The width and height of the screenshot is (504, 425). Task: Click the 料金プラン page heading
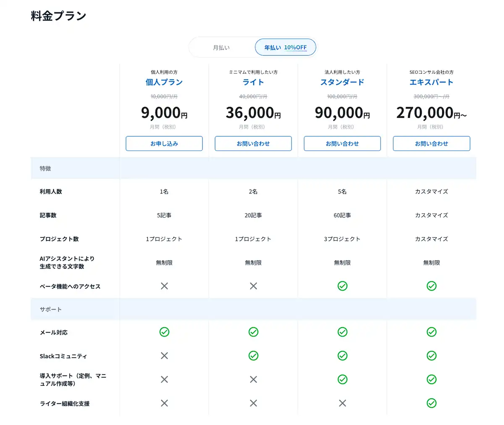click(59, 16)
